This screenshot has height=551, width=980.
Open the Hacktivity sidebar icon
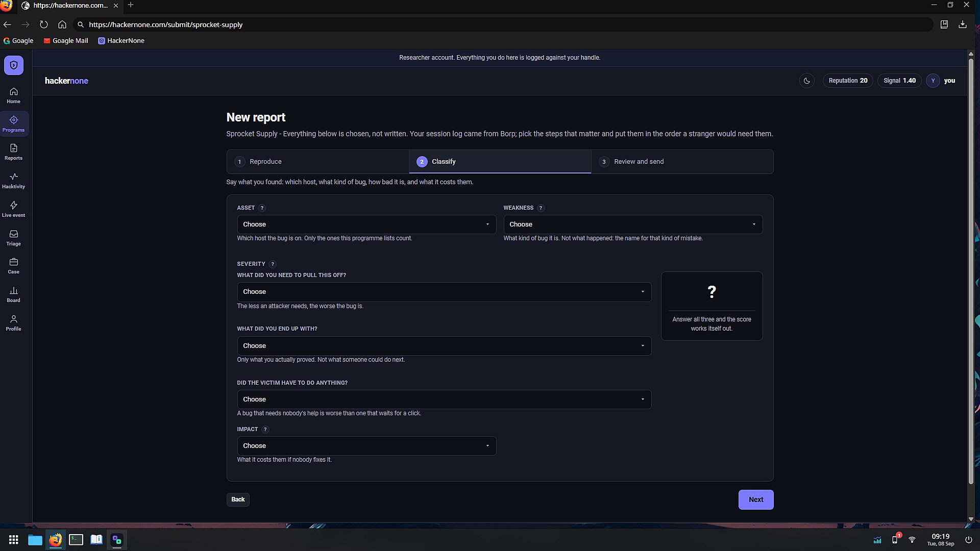14,181
